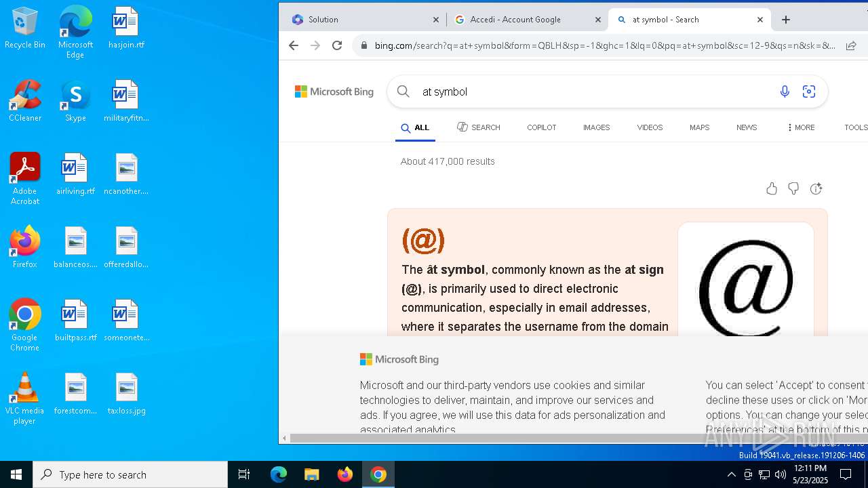Select the ALL results tab on Bing

click(415, 127)
